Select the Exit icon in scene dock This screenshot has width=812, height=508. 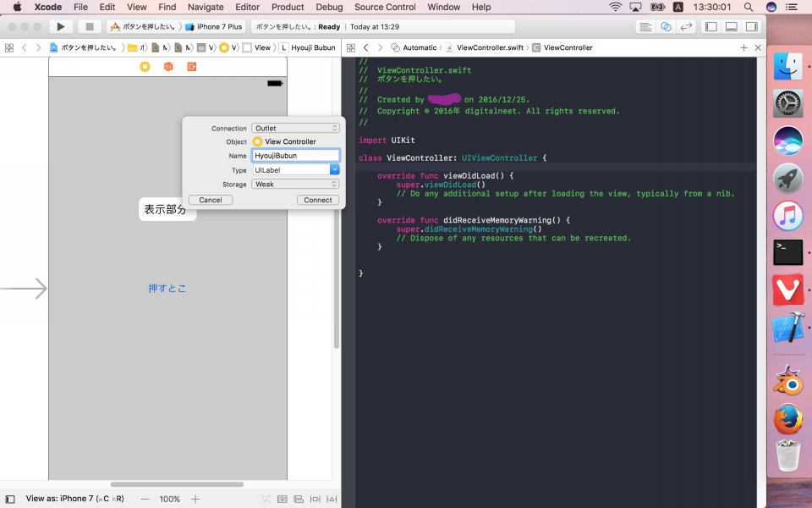192,67
